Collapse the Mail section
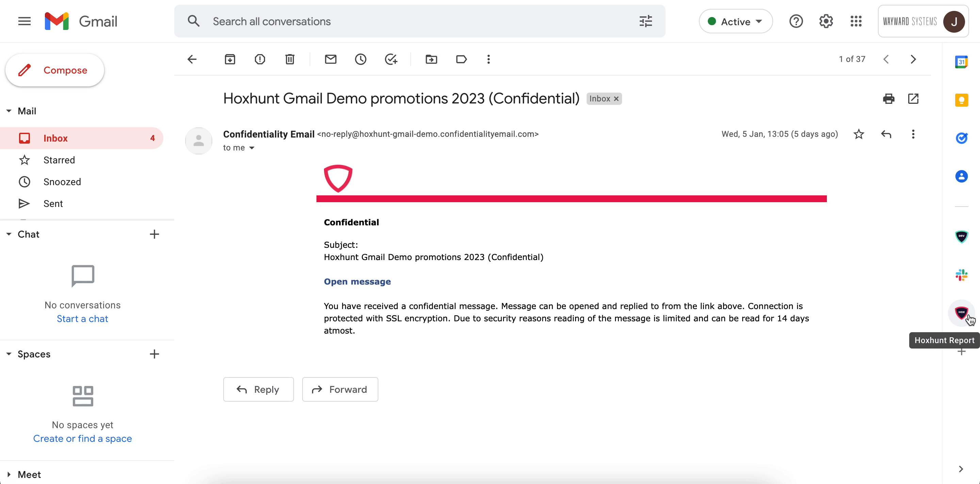 coord(9,111)
